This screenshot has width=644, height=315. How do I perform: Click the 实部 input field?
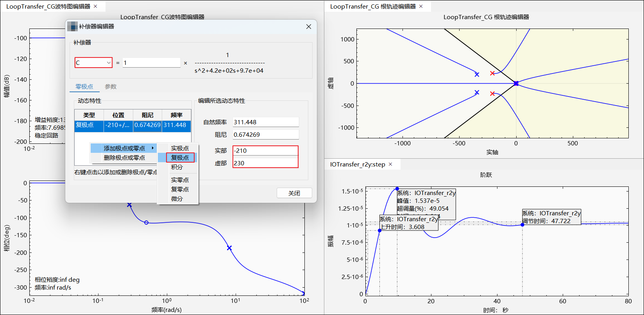click(265, 151)
